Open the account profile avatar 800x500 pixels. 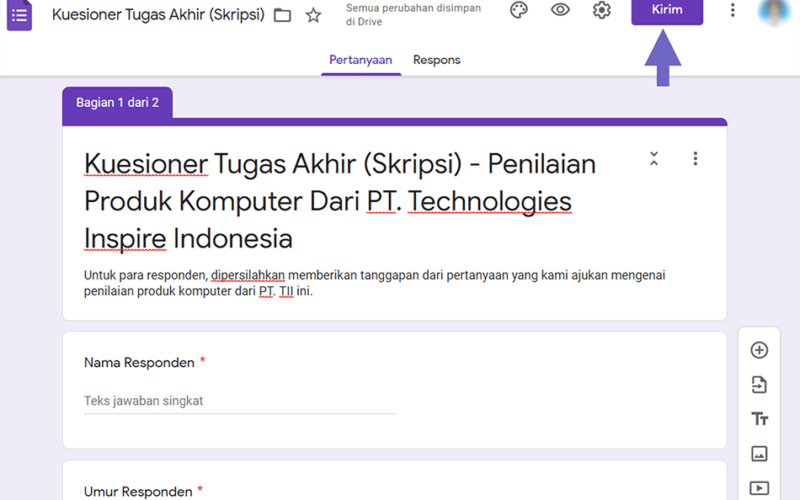tap(773, 12)
